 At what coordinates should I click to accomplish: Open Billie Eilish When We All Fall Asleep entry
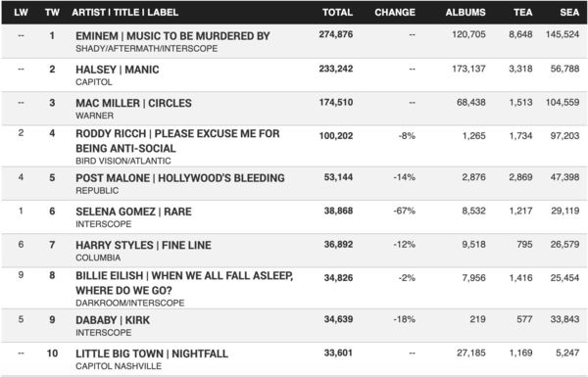[x=184, y=283]
